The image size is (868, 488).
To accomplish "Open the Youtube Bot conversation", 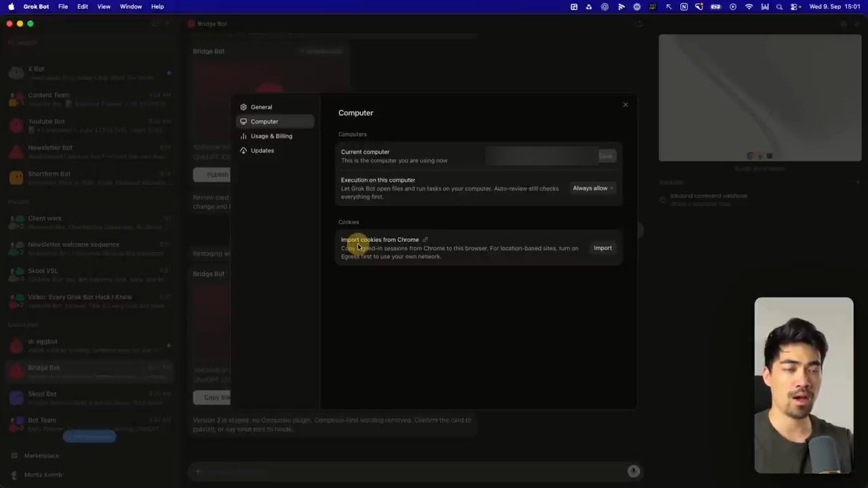I will tap(90, 125).
